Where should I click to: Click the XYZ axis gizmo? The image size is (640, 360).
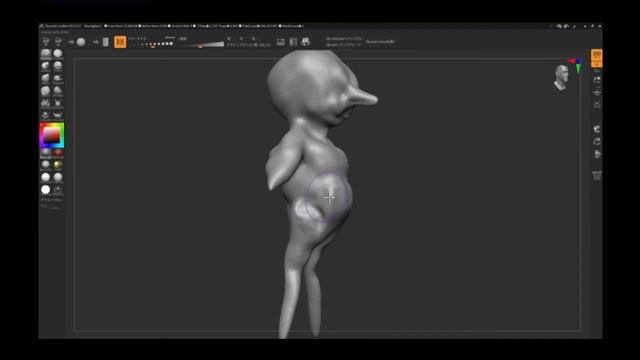coord(576,65)
